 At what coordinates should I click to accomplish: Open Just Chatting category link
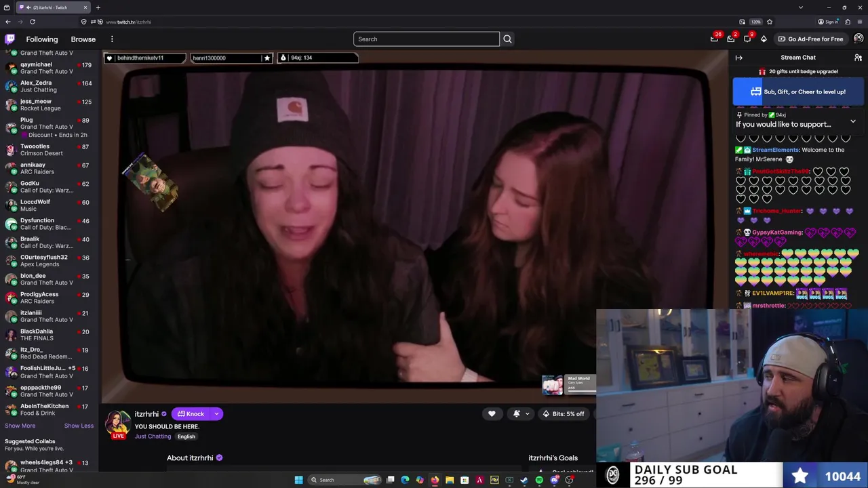pos(153,436)
